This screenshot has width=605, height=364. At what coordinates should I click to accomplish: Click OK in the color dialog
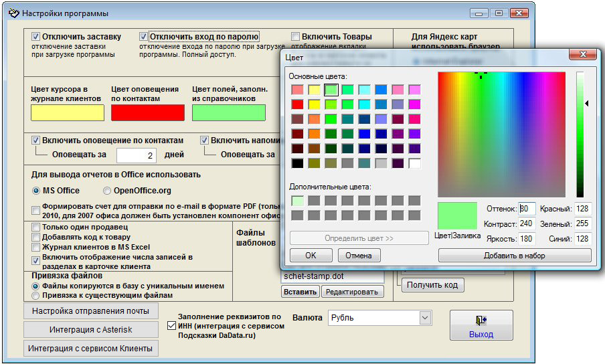pyautogui.click(x=310, y=255)
